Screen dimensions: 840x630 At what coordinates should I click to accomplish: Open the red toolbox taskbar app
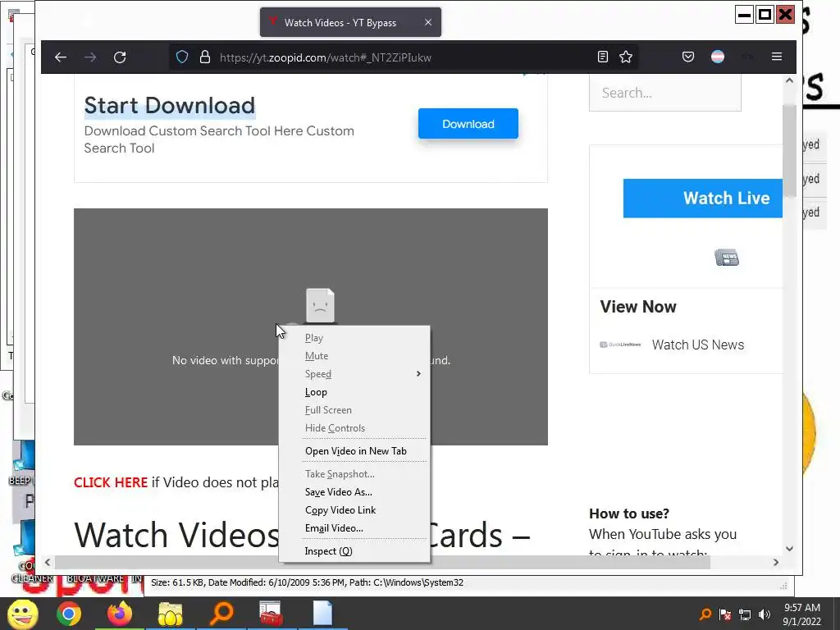pyautogui.click(x=272, y=614)
